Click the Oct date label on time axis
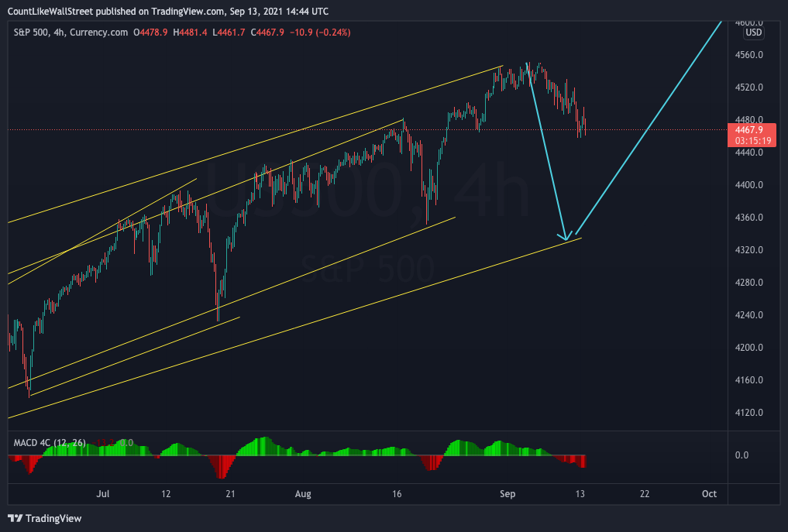This screenshot has width=788, height=532. click(x=709, y=494)
